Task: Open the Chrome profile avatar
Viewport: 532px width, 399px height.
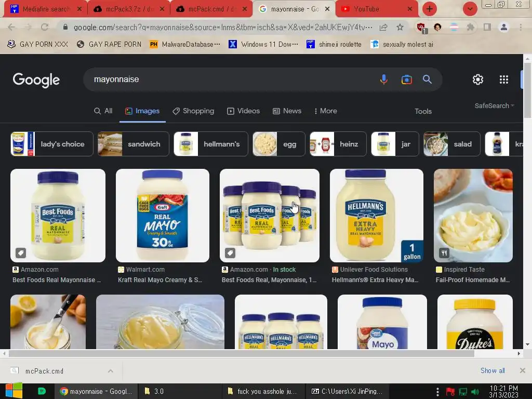Action: (x=504, y=27)
